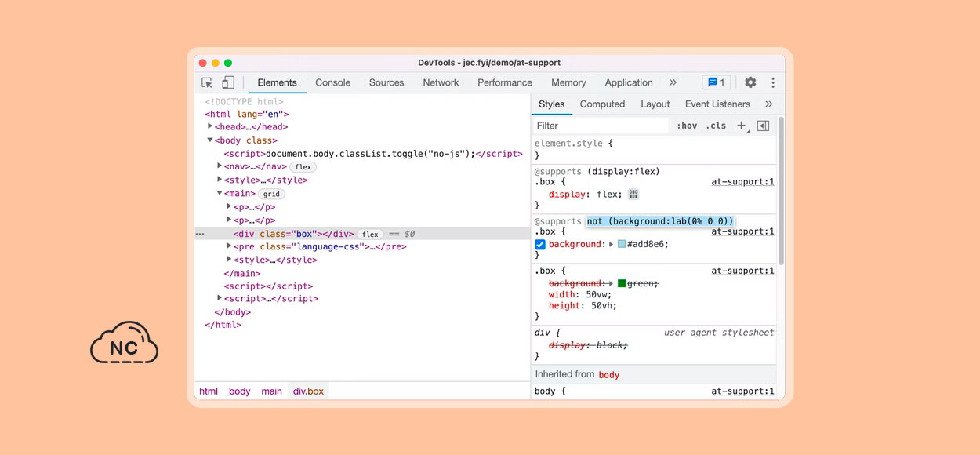Select the Computed pane tab
Image resolution: width=980 pixels, height=455 pixels.
[x=602, y=104]
